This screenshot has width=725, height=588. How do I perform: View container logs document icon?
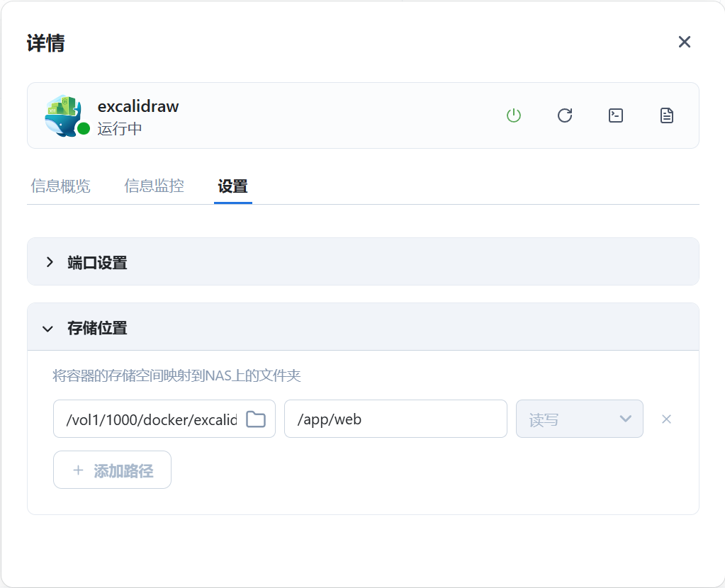[x=666, y=115]
